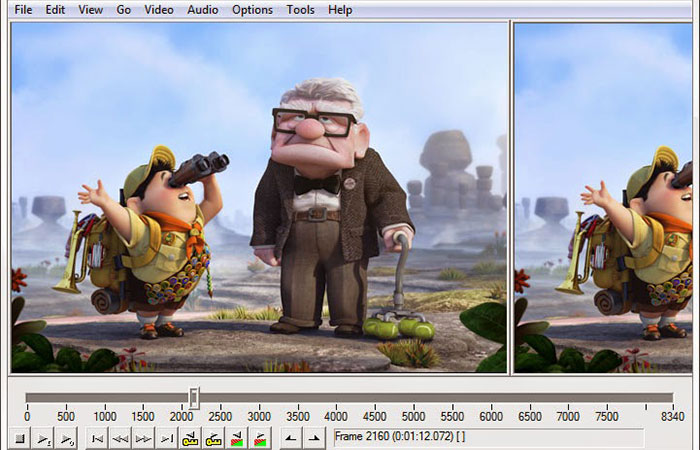Click the 3500 tick on the timeline
700x450 pixels.
(298, 416)
